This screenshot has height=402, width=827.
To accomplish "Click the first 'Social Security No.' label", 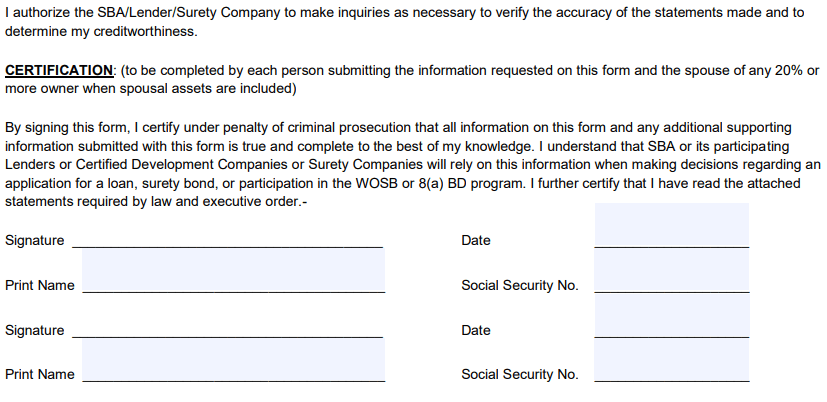I will (520, 285).
